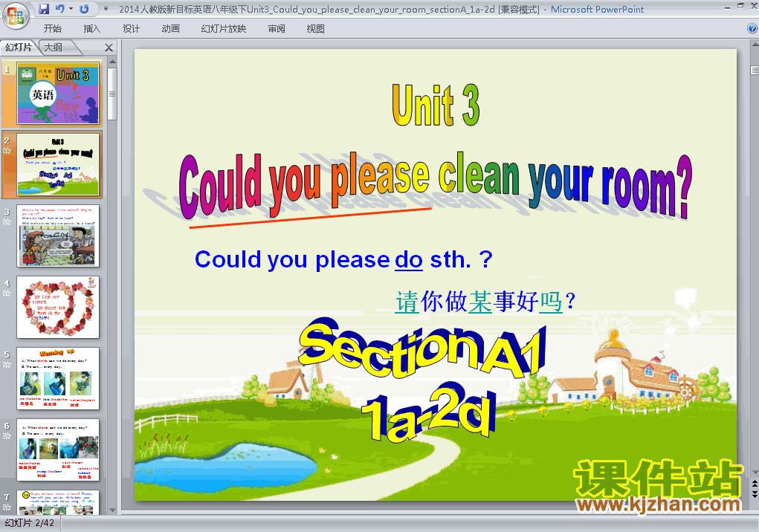Save the presentation with the floppy icon
This screenshot has height=532, width=759.
pyautogui.click(x=44, y=9)
